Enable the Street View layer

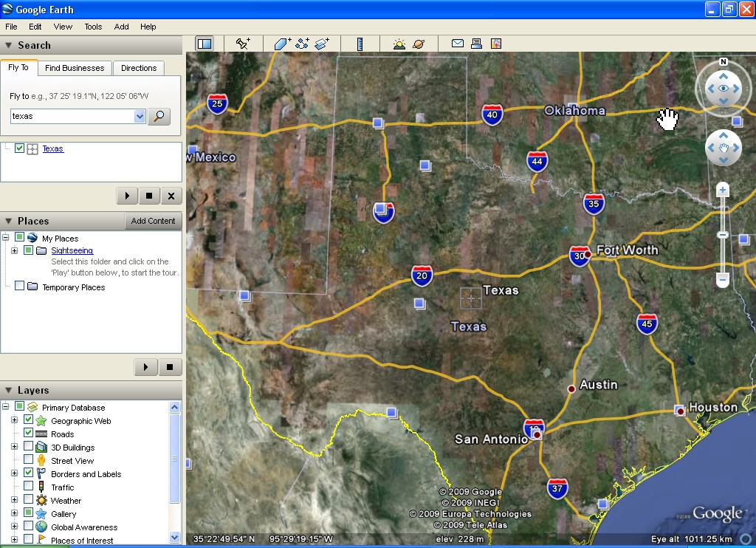click(x=29, y=459)
